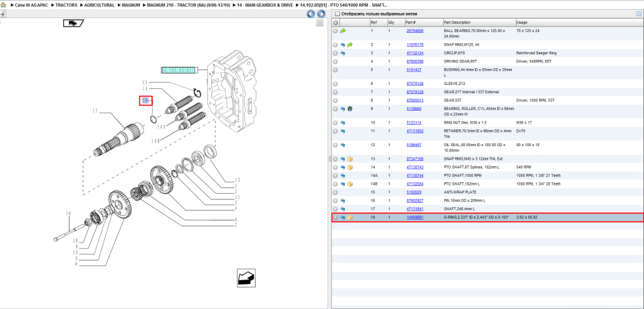644x309 pixels.
Task: Click the globe icon for Ref 9 bearing
Action: pos(350,109)
